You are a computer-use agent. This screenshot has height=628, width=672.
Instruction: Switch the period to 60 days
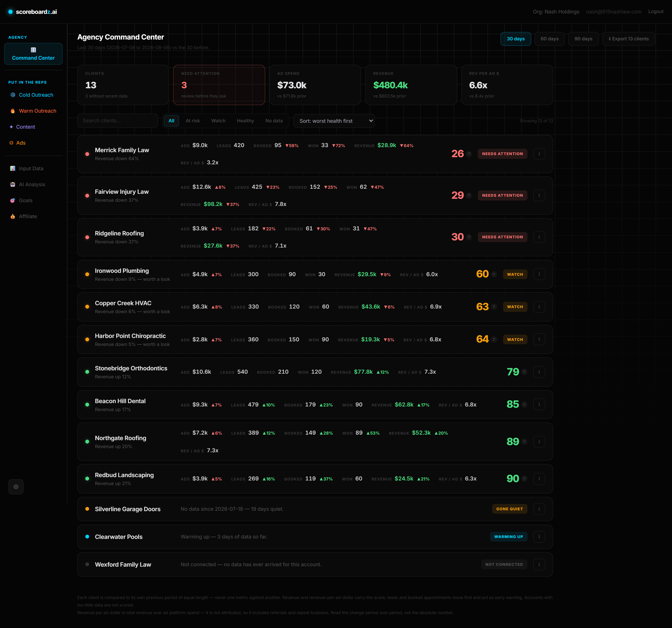point(549,39)
